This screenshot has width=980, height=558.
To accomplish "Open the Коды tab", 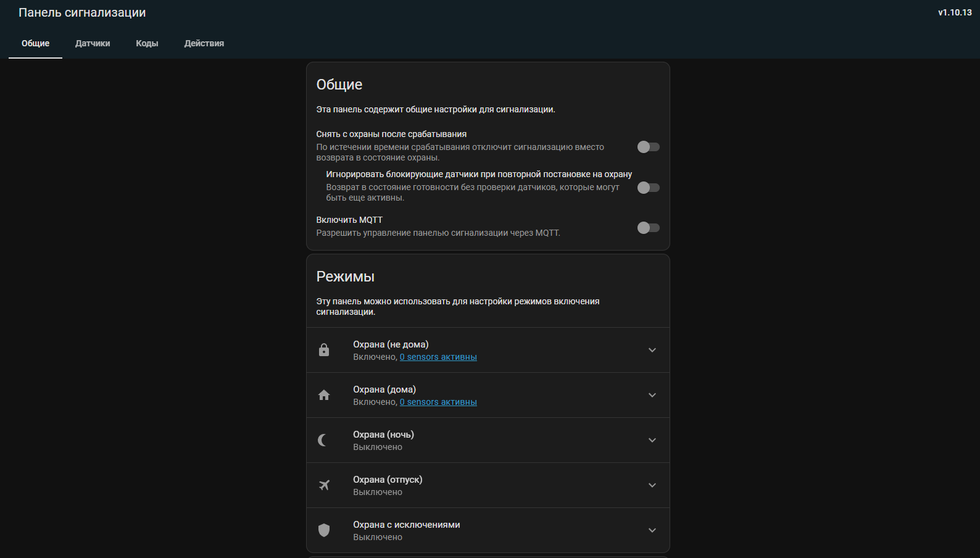I will 147,43.
